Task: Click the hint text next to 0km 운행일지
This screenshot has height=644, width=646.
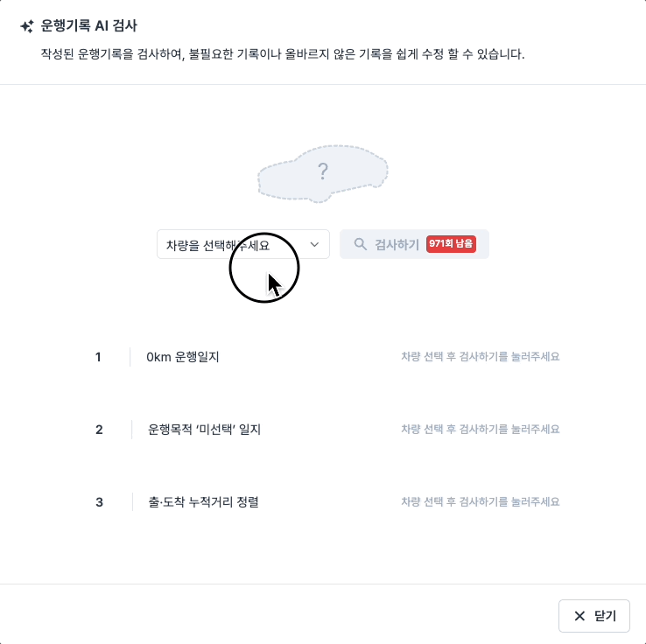Action: coord(481,356)
